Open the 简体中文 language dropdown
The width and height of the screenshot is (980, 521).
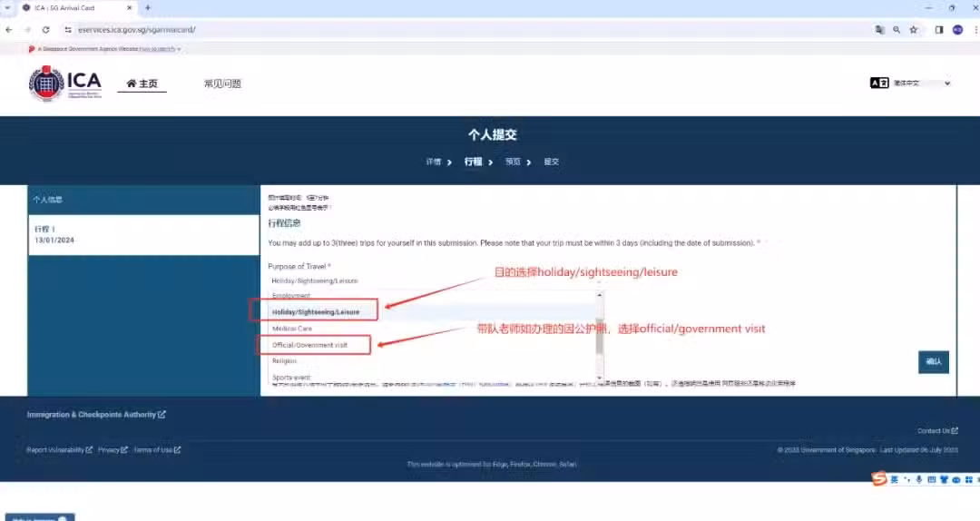[922, 83]
